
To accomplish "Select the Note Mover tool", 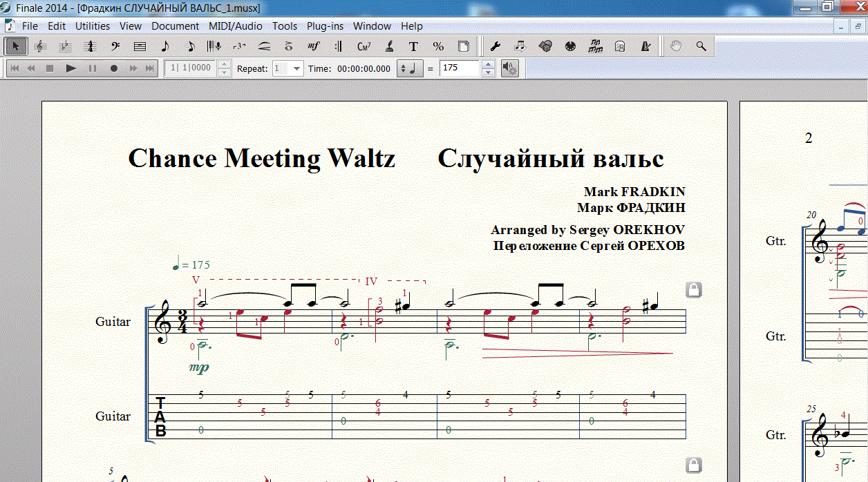I will (x=520, y=46).
